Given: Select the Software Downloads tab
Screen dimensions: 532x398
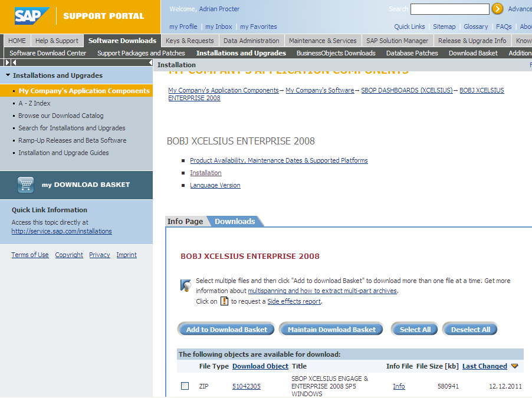Looking at the screenshot, I should click(123, 41).
